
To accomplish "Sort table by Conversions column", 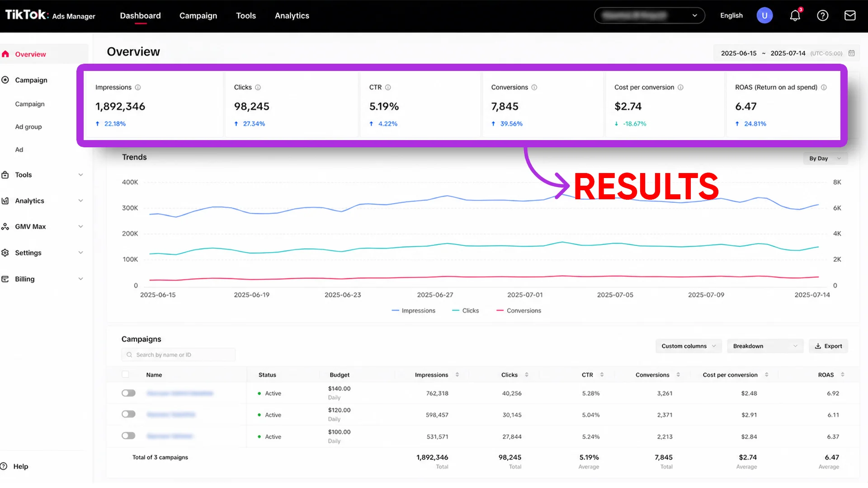I will tap(678, 375).
